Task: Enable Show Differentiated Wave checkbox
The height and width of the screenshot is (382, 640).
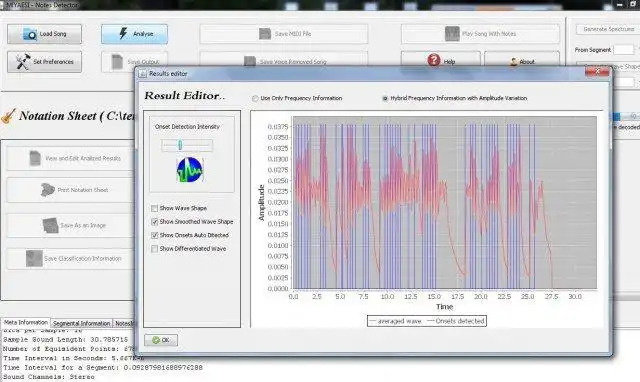Action: (154, 249)
